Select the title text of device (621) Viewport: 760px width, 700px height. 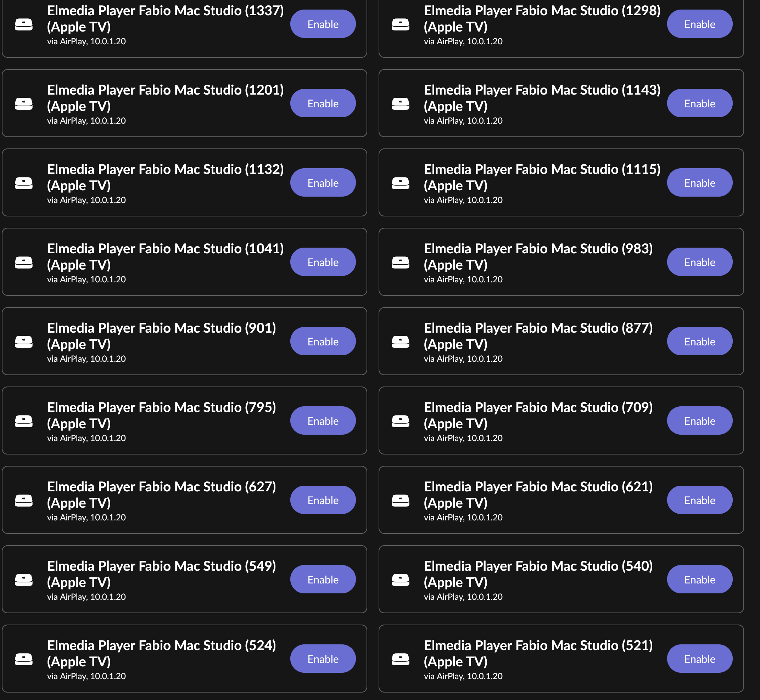pyautogui.click(x=538, y=495)
